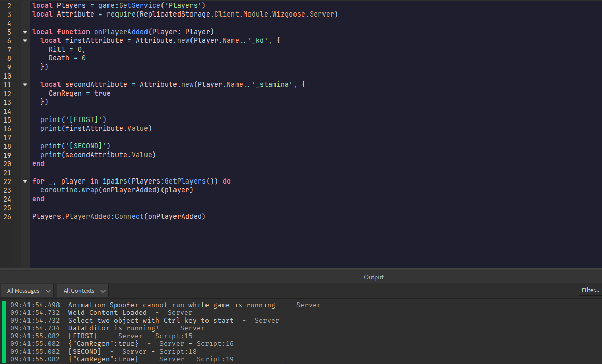Jump to Script:18 via the [SECOND] message
Image resolution: width=602 pixels, height=364 pixels.
178,351
